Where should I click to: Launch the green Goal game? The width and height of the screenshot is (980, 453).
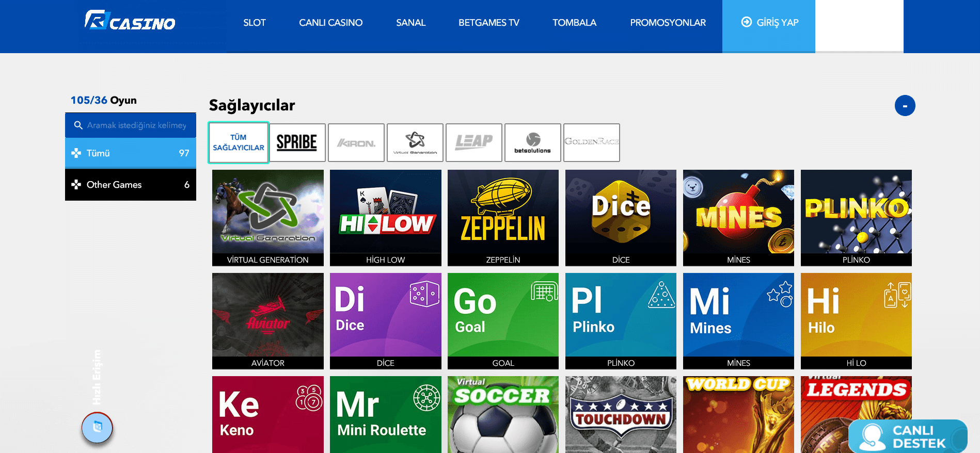503,321
